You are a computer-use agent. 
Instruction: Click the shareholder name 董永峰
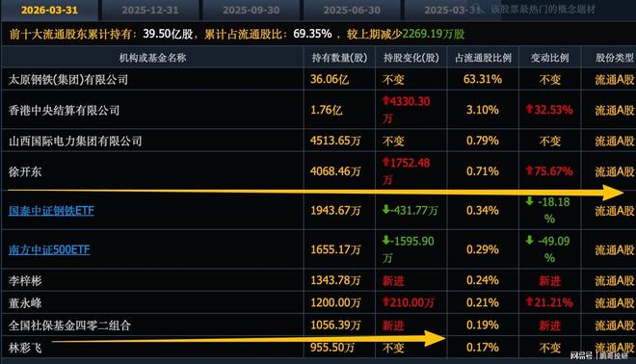click(x=25, y=302)
